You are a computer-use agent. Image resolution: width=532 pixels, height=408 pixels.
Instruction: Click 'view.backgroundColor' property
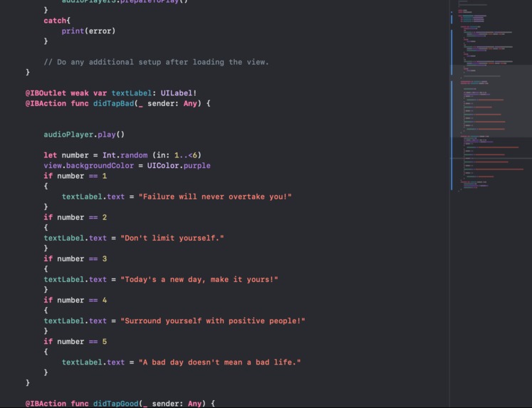(x=88, y=166)
